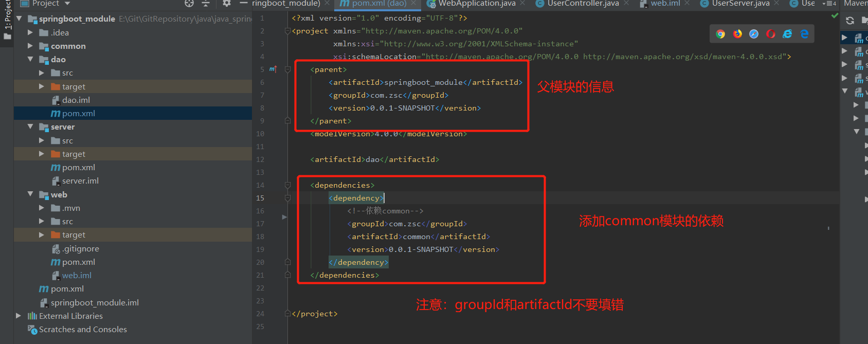
Task: Click the Maven reimport refresh icon
Action: point(850,21)
